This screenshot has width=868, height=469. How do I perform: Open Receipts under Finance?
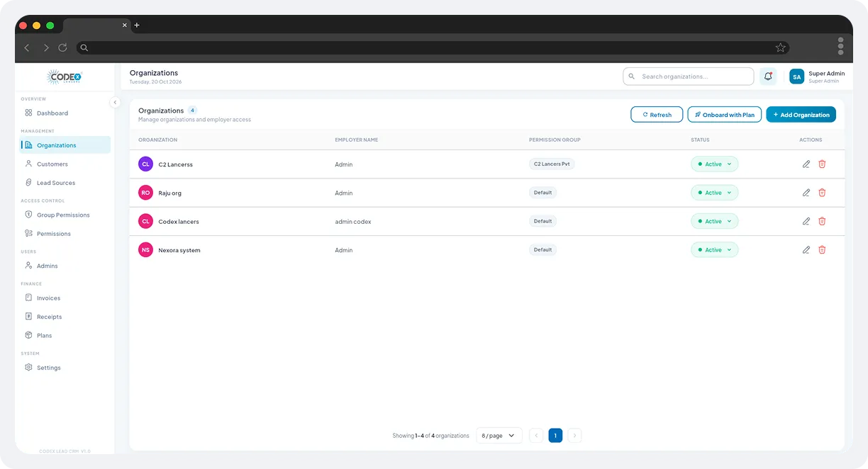point(65,317)
